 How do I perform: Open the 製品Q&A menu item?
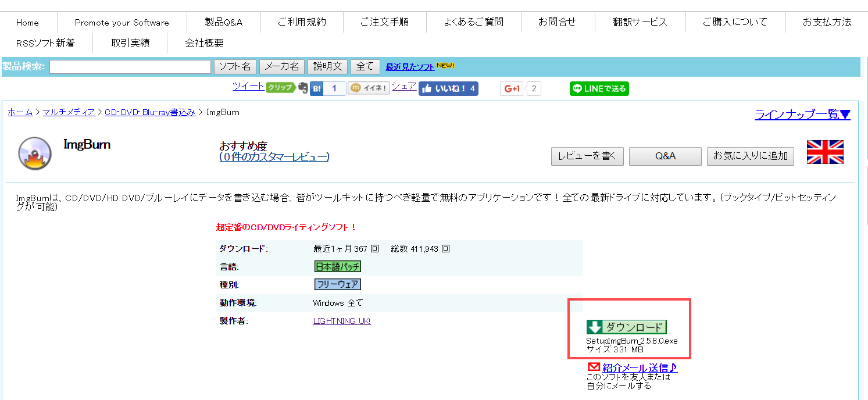tap(223, 23)
